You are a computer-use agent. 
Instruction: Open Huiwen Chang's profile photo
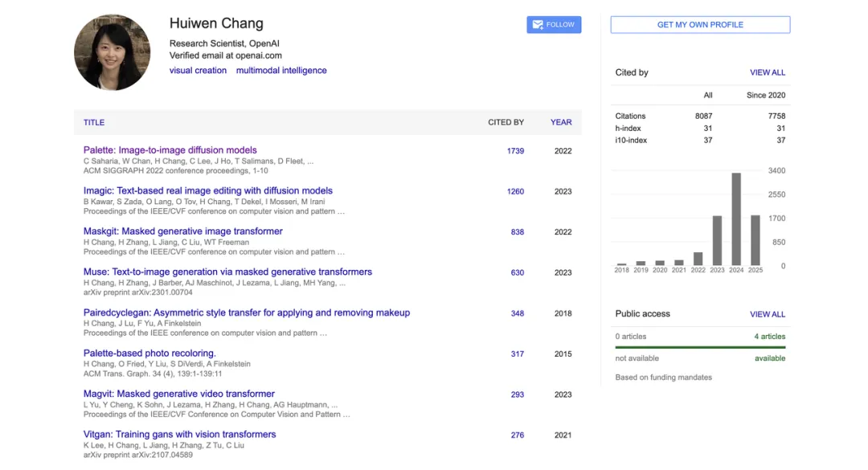(113, 52)
